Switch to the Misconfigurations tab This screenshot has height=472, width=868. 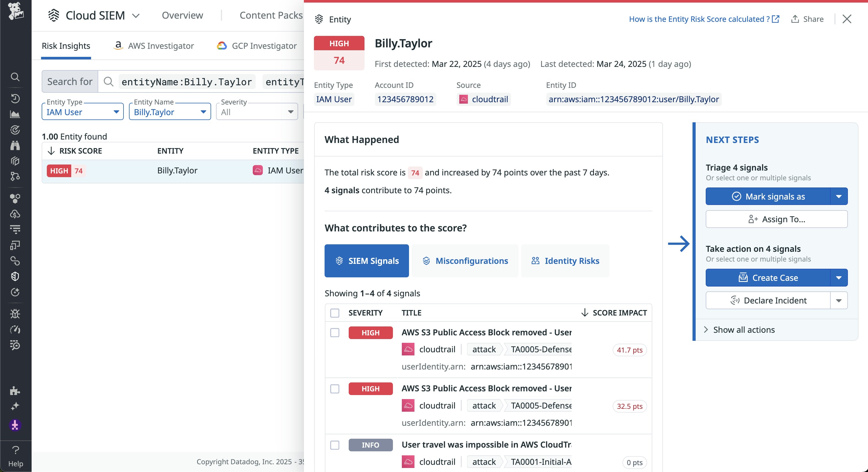tap(465, 261)
